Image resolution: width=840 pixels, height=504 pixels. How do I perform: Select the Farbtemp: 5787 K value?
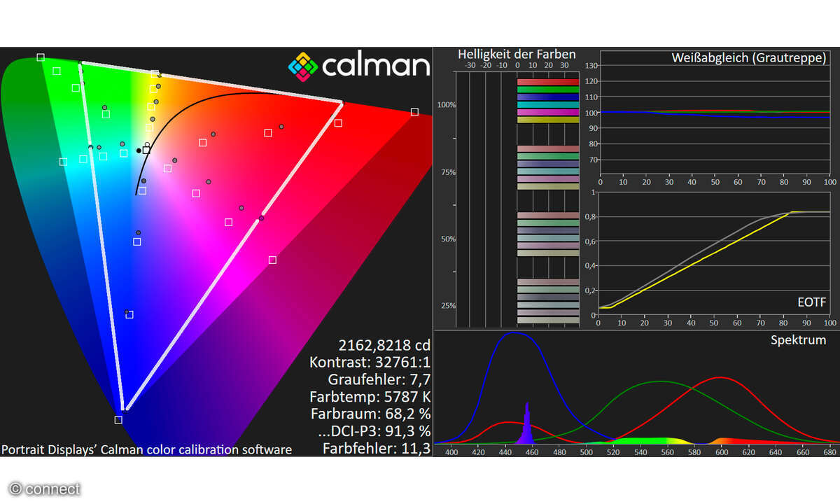tap(370, 397)
